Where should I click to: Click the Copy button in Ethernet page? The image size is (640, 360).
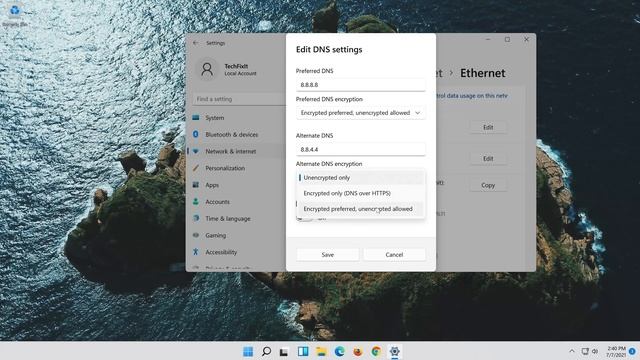pos(488,185)
